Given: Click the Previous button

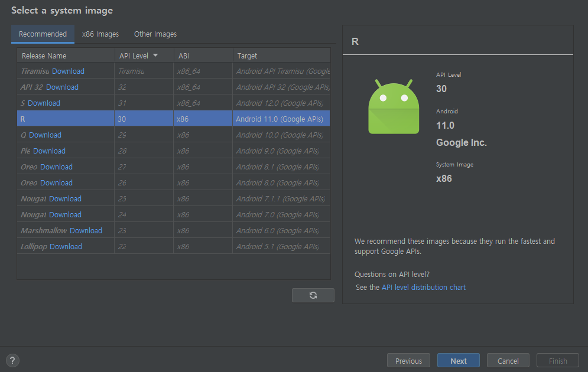Looking at the screenshot, I should pos(408,361).
